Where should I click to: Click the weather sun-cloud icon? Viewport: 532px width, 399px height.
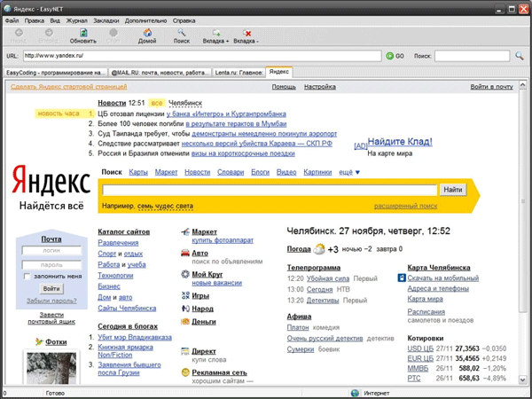(319, 248)
